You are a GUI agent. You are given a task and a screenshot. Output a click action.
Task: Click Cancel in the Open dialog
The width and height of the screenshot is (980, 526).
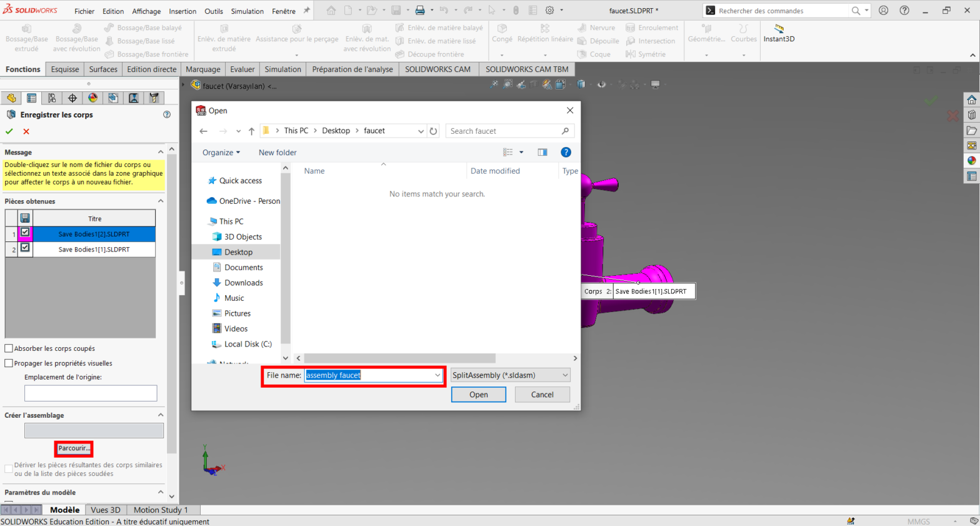pyautogui.click(x=542, y=395)
